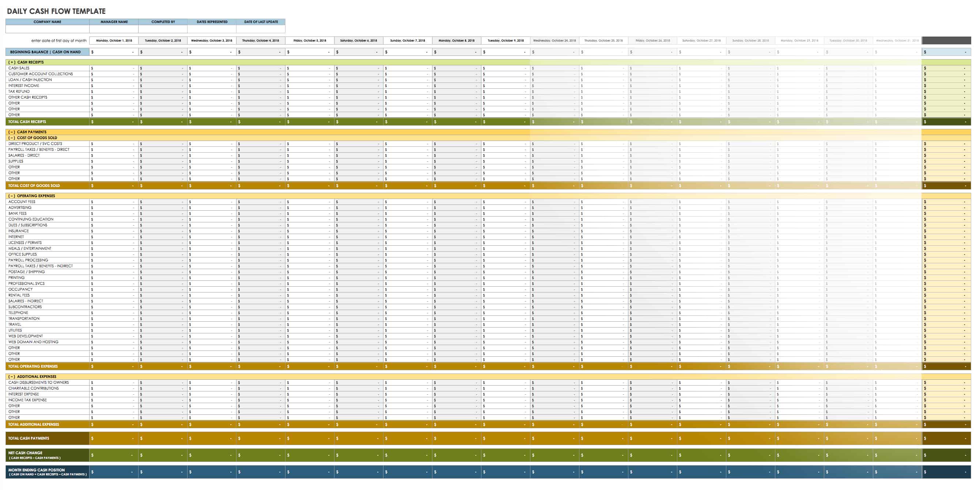980x490 pixels.
Task: Click the empty Company Name input cell
Action: (x=47, y=29)
